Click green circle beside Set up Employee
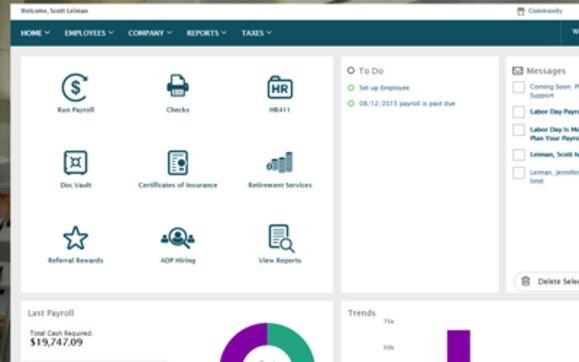This screenshot has width=579, height=362. [351, 88]
